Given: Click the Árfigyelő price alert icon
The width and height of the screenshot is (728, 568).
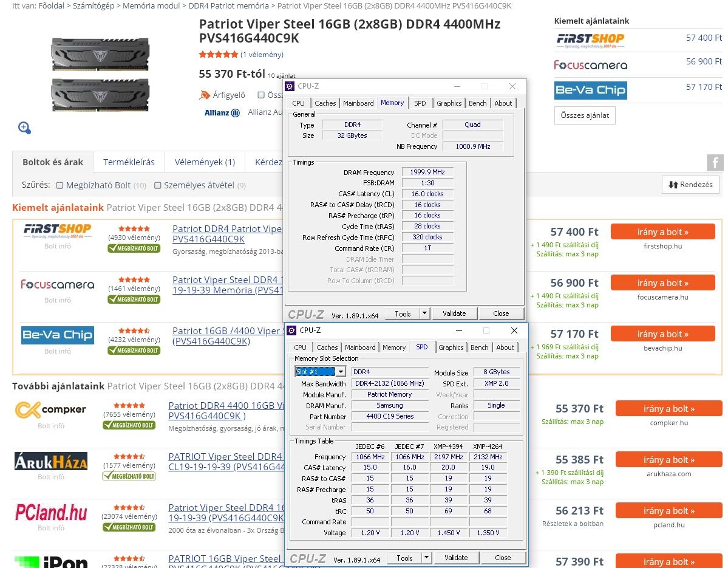Looking at the screenshot, I should (204, 95).
